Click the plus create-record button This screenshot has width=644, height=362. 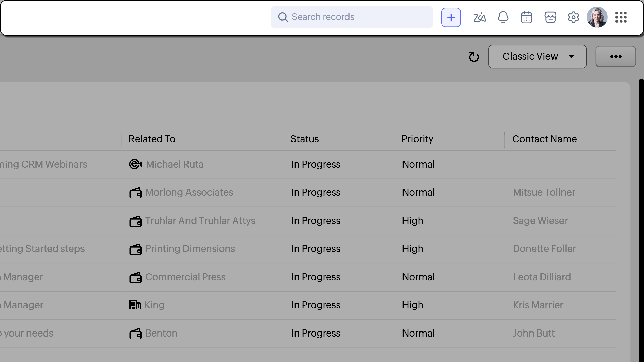point(451,17)
